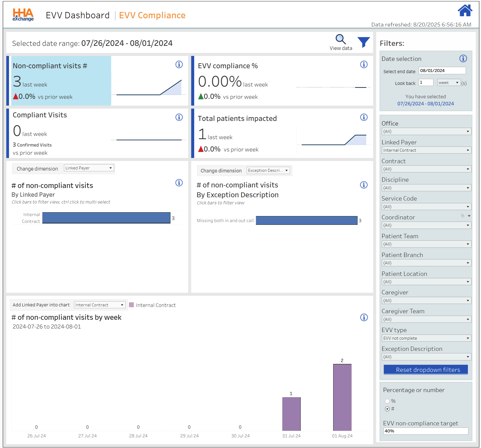Click the Home icon

click(465, 11)
